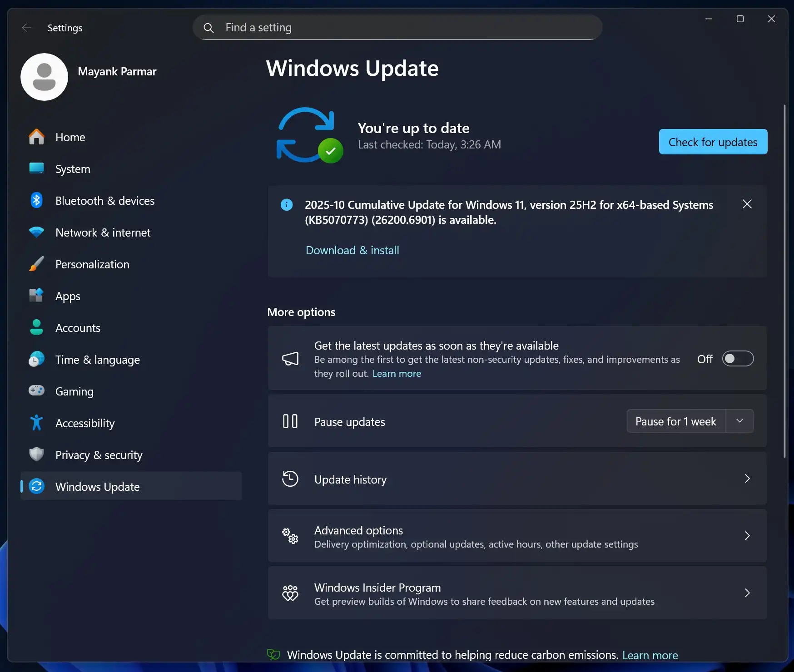Click the Privacy & security shield icon

point(36,455)
